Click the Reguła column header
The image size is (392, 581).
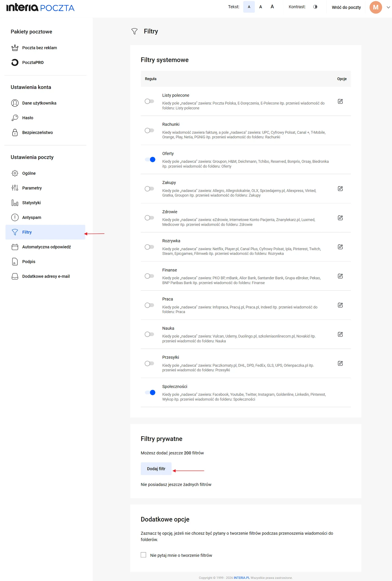click(x=151, y=79)
